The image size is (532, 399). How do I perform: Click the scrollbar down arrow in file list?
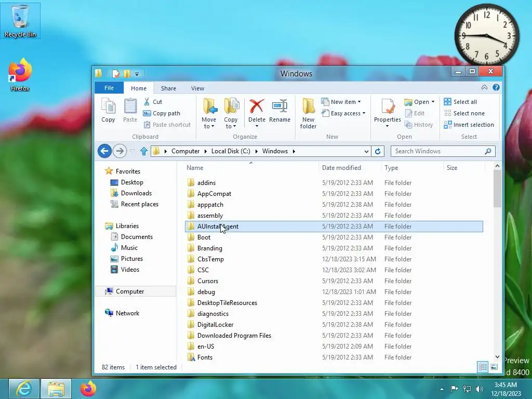(x=497, y=356)
